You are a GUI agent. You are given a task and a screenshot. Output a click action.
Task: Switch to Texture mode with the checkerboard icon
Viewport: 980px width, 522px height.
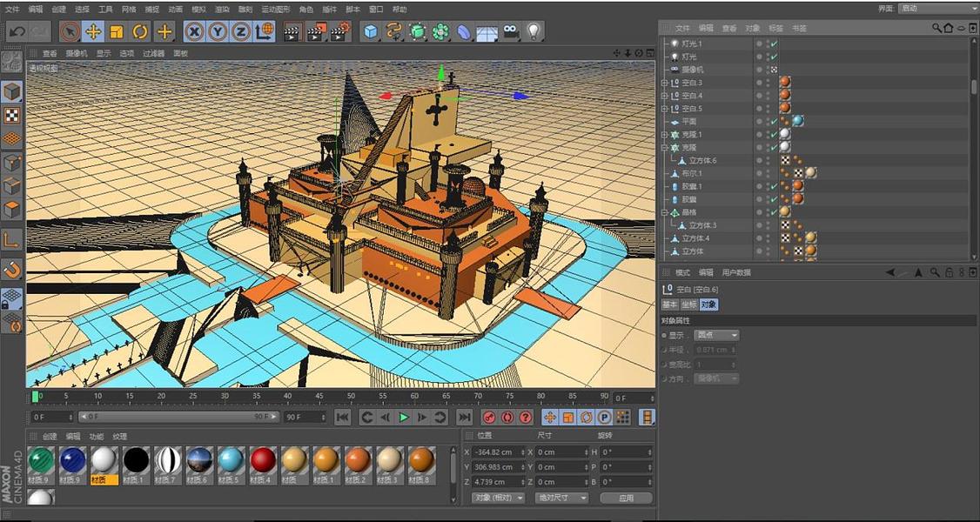point(12,115)
